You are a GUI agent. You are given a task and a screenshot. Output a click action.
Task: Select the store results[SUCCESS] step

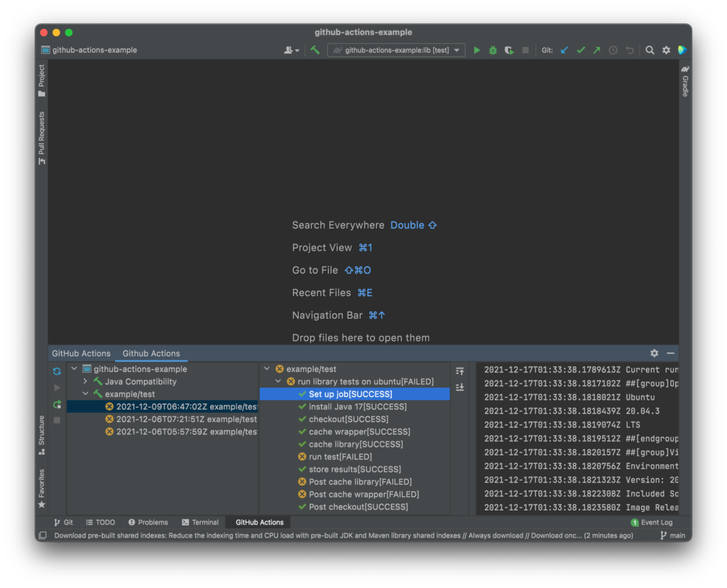coord(355,469)
